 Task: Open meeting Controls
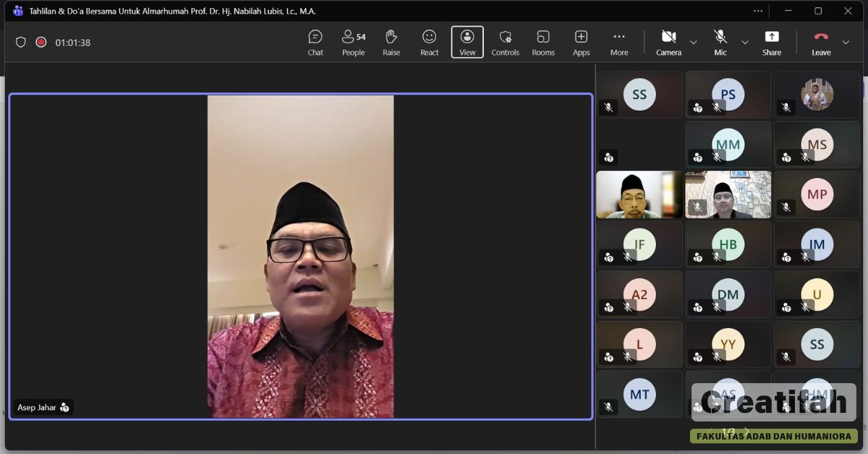click(x=505, y=42)
